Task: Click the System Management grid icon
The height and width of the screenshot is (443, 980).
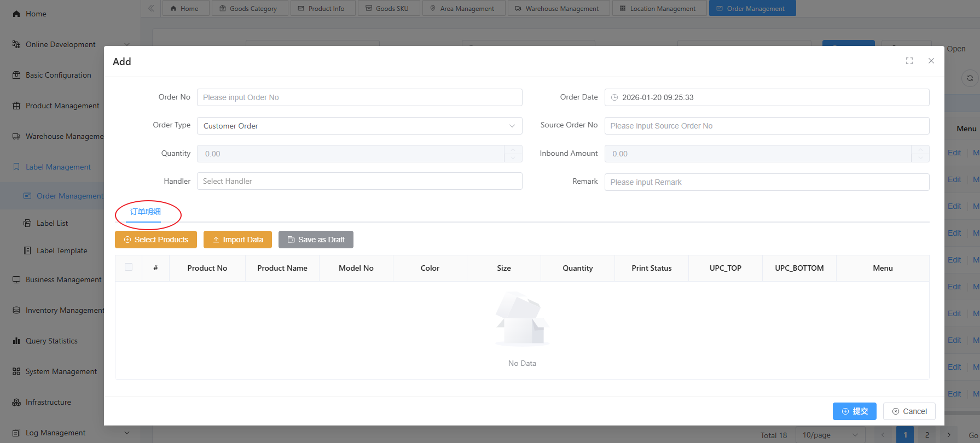Action: (16, 371)
